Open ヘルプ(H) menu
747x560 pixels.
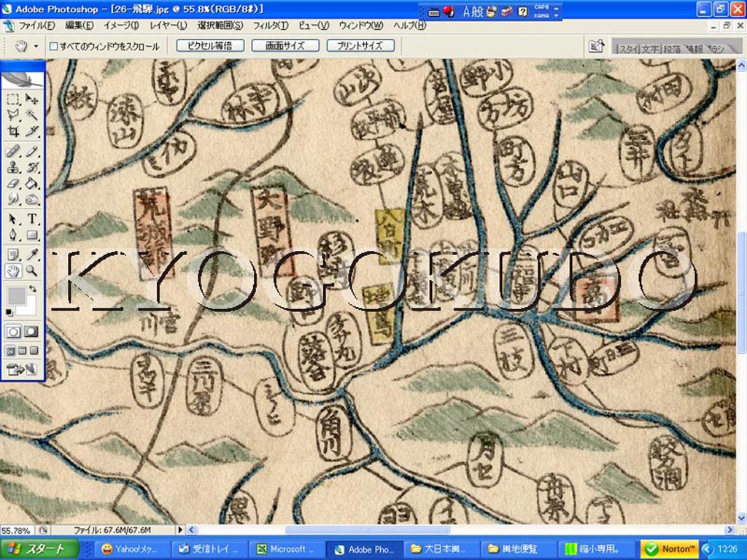coord(410,26)
